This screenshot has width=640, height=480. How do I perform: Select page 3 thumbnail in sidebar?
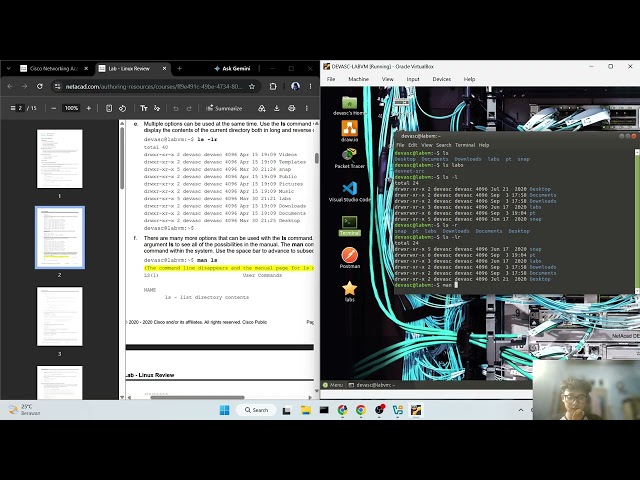[60, 316]
